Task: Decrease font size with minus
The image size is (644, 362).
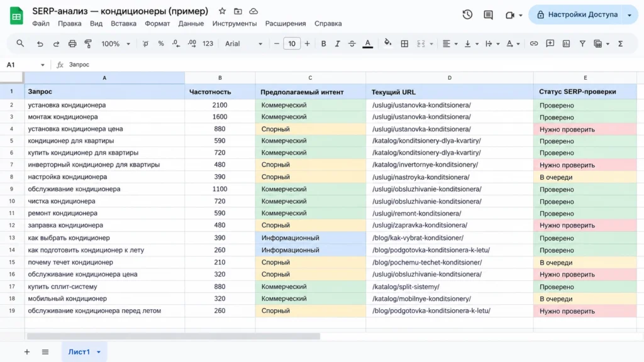Action: click(277, 43)
